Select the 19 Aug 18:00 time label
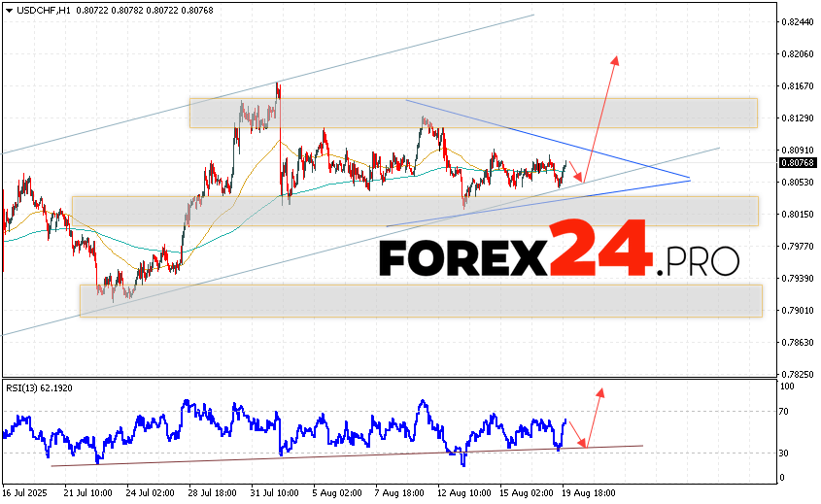This screenshot has width=821, height=504. 589,493
